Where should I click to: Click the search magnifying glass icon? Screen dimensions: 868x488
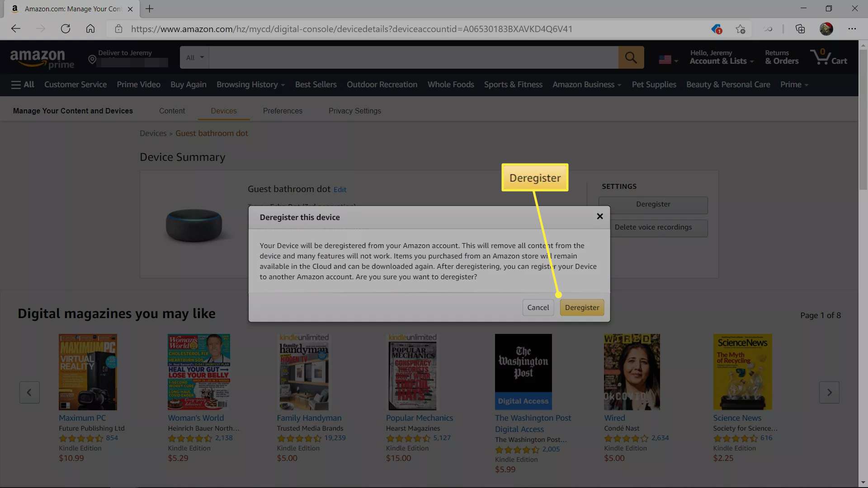coord(631,57)
